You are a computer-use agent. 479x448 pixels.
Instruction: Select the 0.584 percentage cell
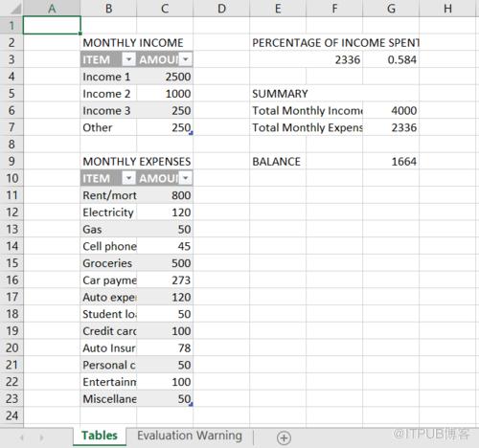point(391,59)
